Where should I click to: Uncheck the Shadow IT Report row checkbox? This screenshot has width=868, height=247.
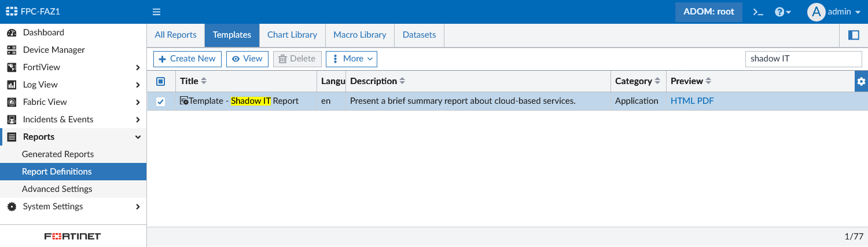161,101
